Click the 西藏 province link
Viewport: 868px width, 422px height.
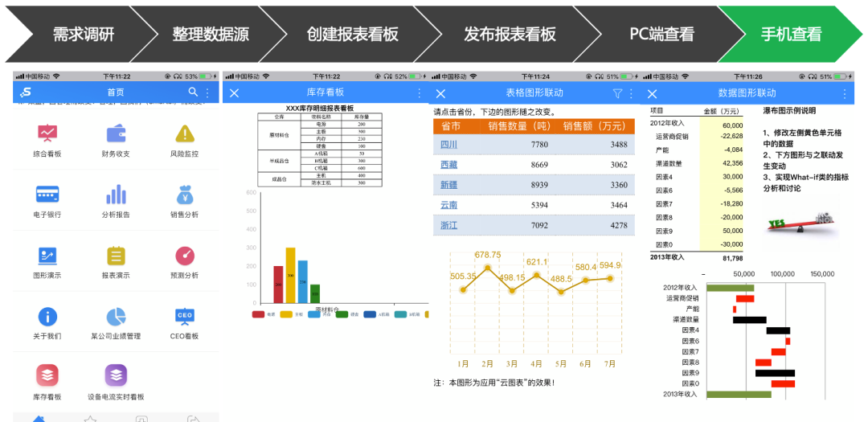click(x=449, y=165)
